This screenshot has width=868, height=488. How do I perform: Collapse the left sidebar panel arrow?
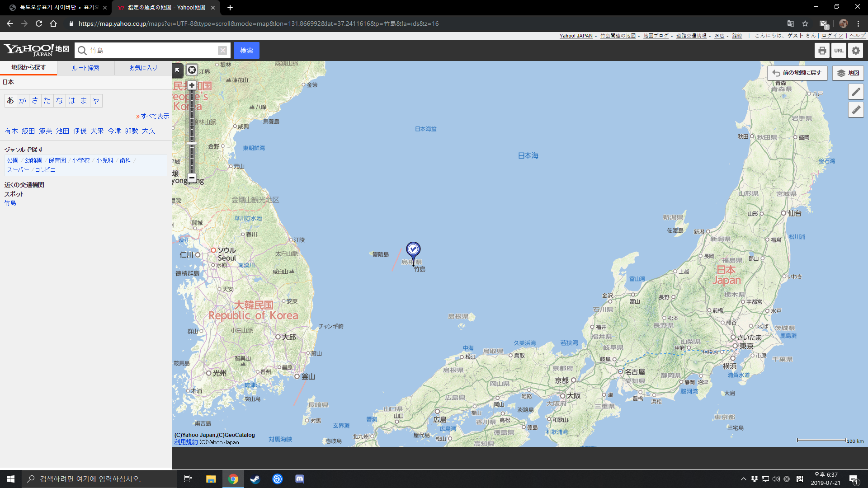[177, 70]
